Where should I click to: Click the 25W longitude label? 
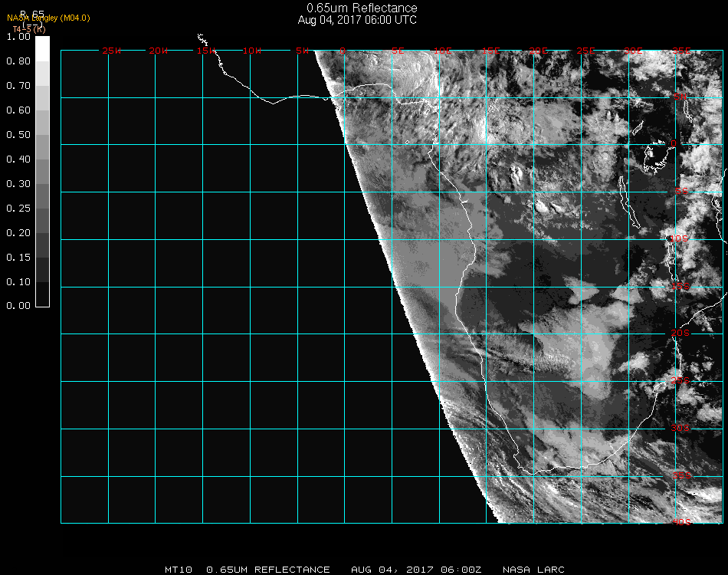(112, 51)
